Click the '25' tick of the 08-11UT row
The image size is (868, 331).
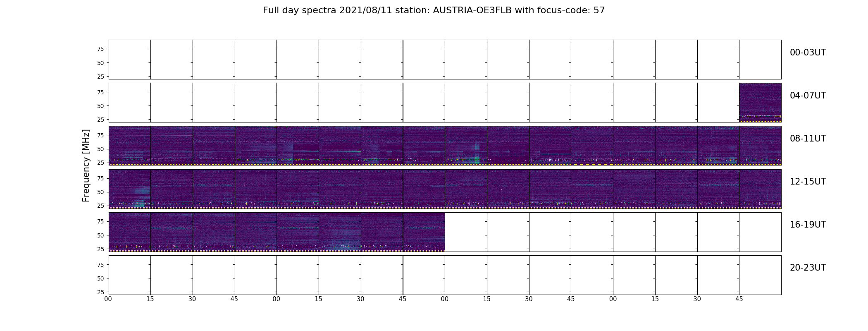(100, 163)
